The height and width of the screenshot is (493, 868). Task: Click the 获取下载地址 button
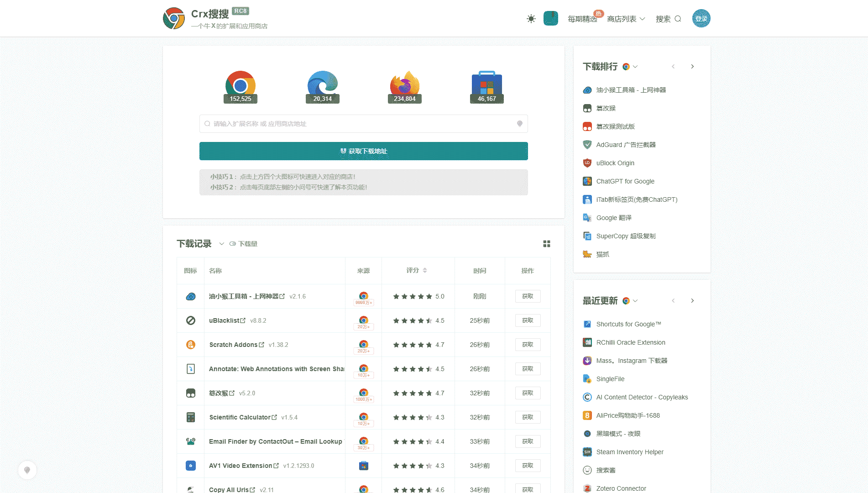tap(363, 151)
